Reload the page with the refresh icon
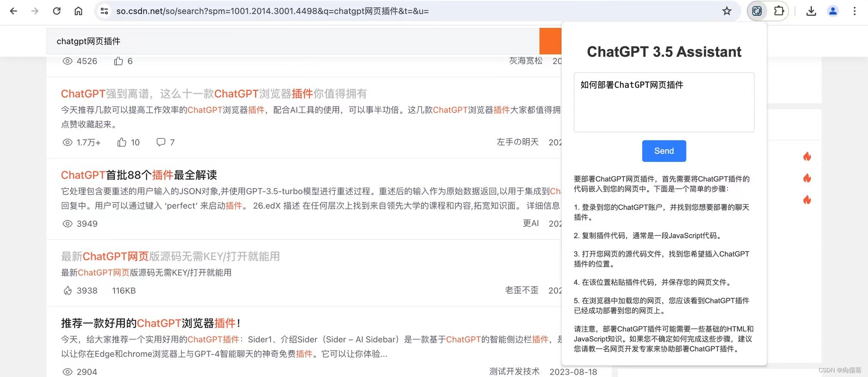Screen dimensions: 868x377 57,11
